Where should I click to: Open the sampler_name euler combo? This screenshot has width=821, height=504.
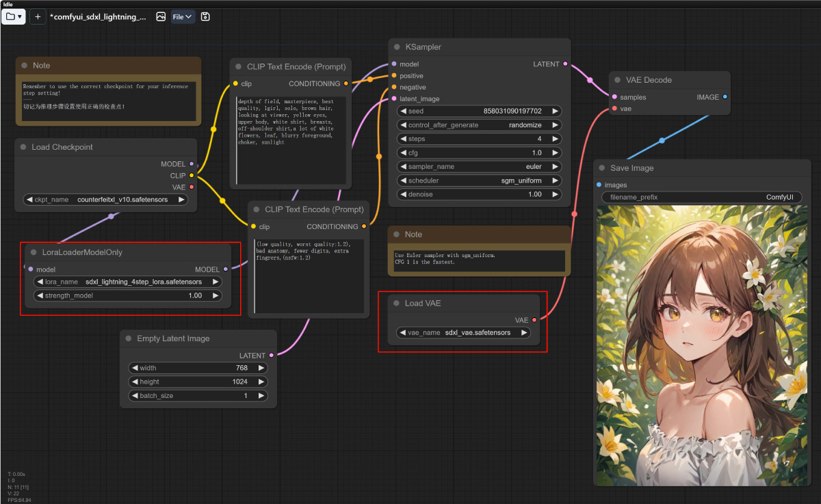[480, 167]
